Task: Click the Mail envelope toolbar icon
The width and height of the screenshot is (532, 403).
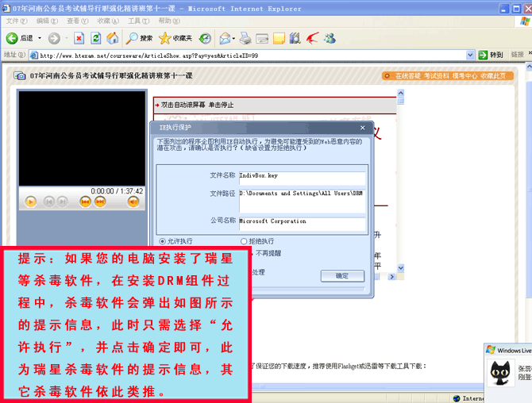Action: pos(225,38)
